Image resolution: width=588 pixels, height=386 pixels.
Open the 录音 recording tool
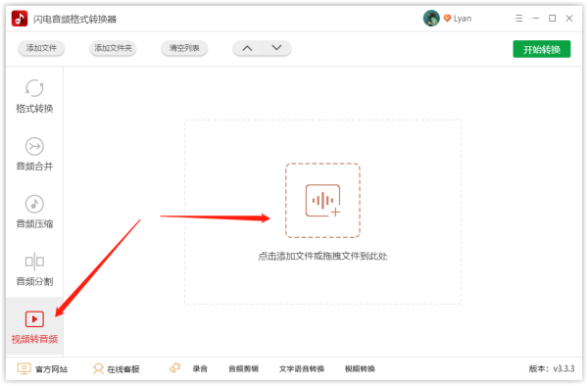[x=200, y=369]
